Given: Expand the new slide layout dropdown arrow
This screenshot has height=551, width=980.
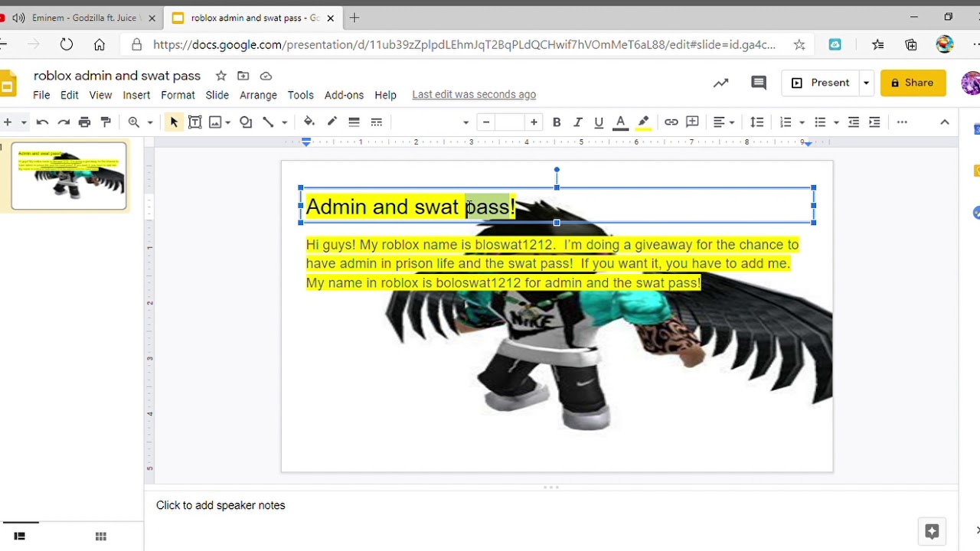Looking at the screenshot, I should point(24,122).
